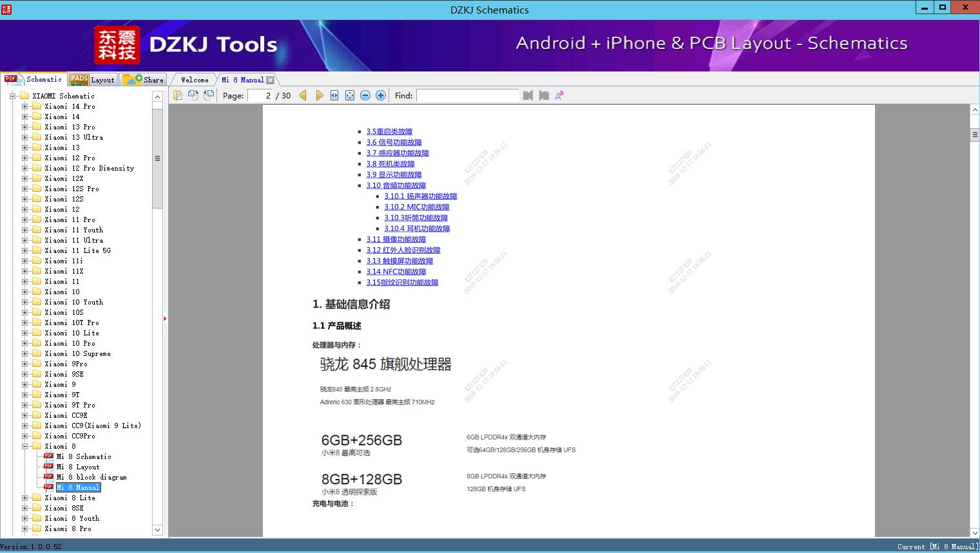
Task: Fit whole page icon
Action: [x=350, y=95]
